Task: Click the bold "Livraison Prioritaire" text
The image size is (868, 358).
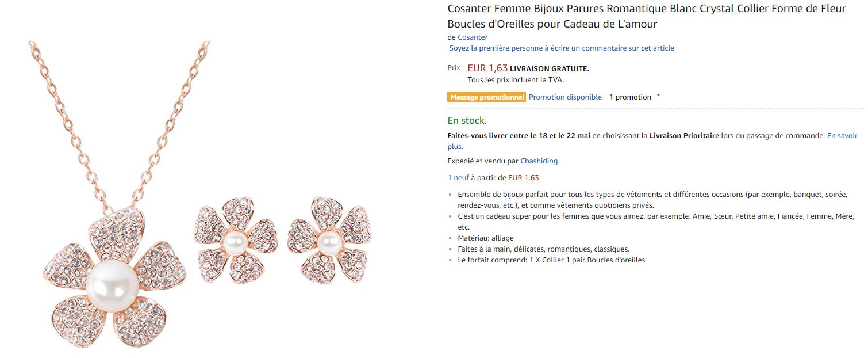Action: (x=684, y=136)
